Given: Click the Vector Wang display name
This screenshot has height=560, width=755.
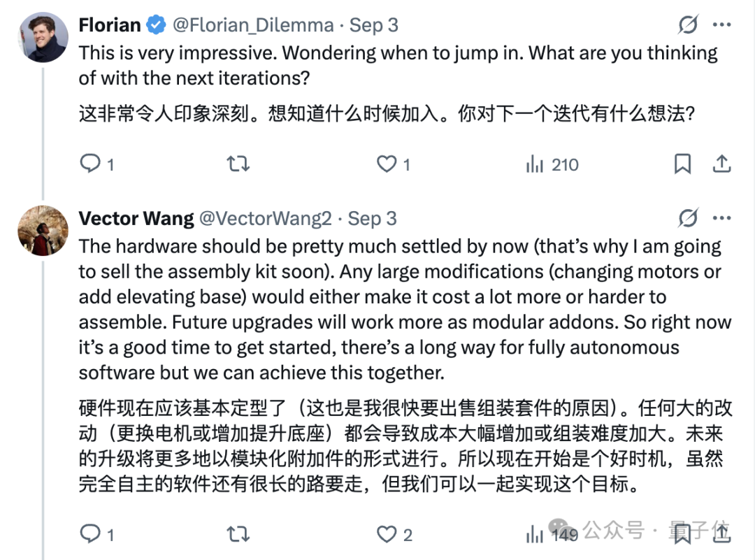Looking at the screenshot, I should click(x=136, y=218).
